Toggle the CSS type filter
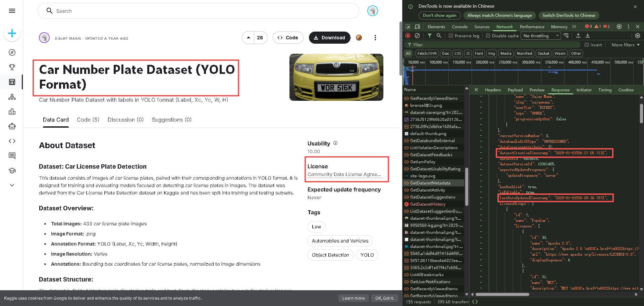 click(458, 53)
